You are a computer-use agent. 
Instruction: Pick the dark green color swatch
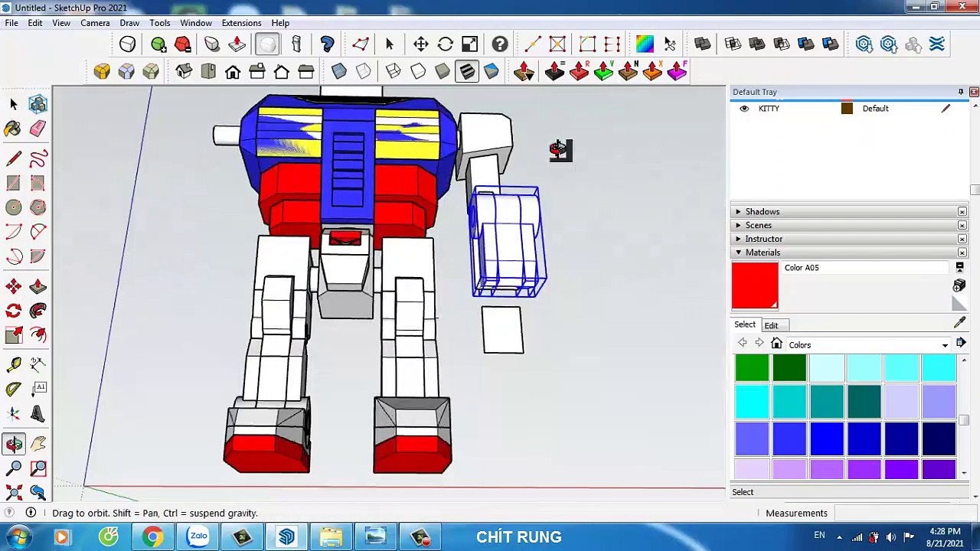(789, 368)
